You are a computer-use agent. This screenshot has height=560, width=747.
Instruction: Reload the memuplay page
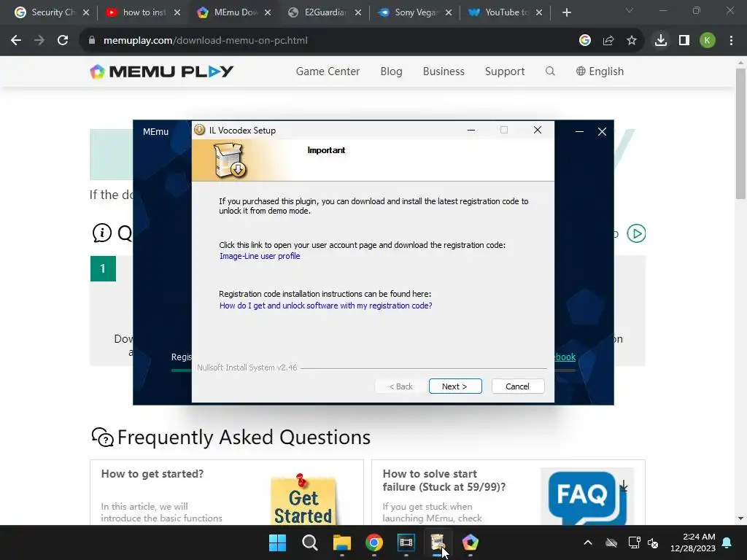pyautogui.click(x=63, y=41)
